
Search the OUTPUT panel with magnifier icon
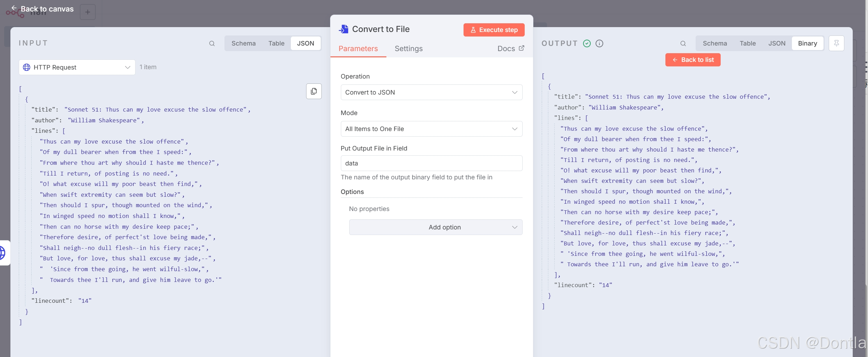pyautogui.click(x=683, y=43)
